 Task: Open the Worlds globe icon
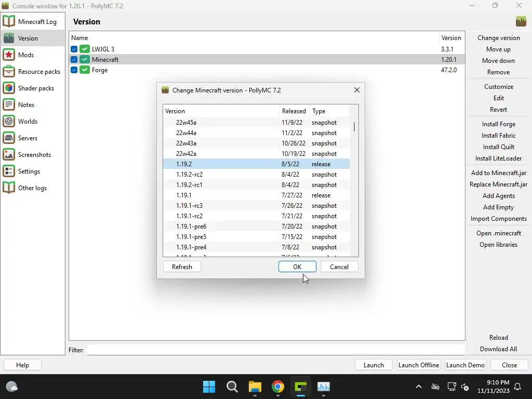9,121
